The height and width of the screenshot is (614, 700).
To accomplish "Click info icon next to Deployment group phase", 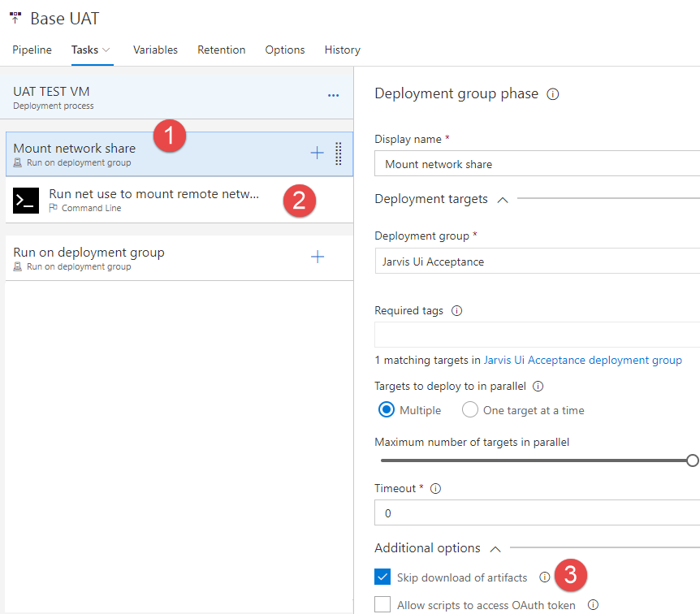I will (x=553, y=94).
